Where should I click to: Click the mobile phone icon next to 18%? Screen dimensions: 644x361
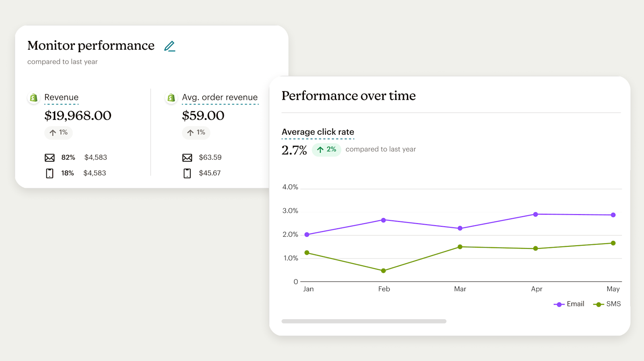coord(50,173)
